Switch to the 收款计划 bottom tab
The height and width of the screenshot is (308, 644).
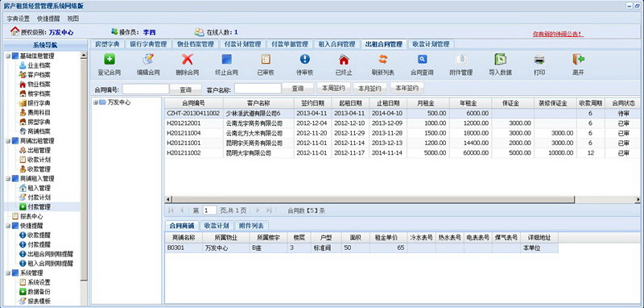point(217,225)
